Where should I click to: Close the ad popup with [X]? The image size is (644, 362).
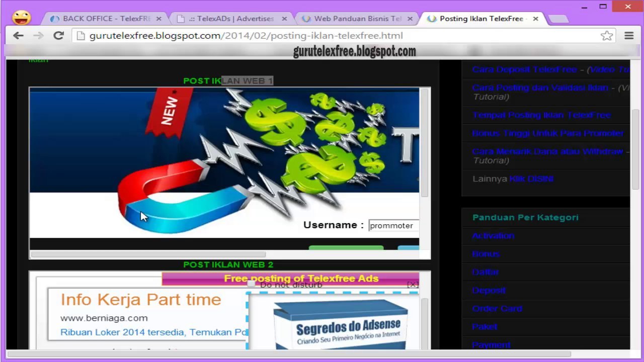point(413,285)
